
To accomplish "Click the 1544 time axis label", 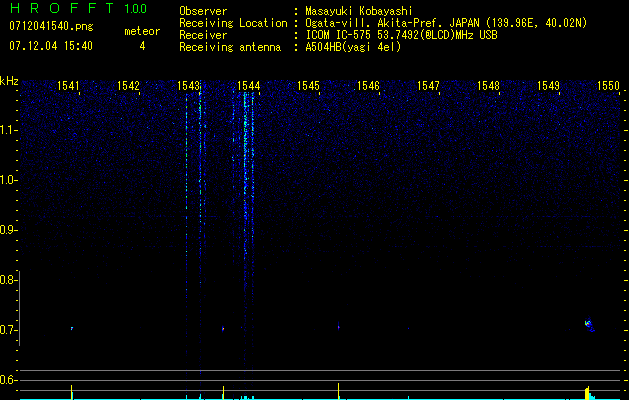I will (249, 86).
